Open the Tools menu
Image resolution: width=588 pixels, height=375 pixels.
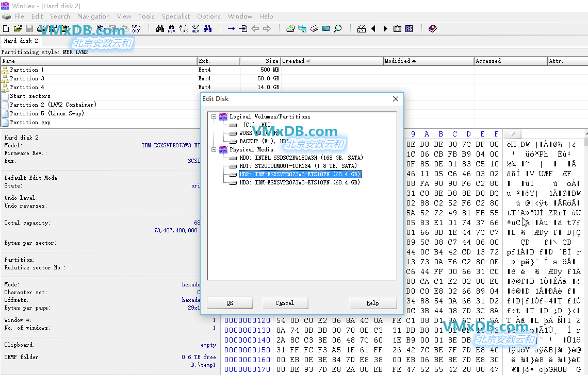click(146, 16)
